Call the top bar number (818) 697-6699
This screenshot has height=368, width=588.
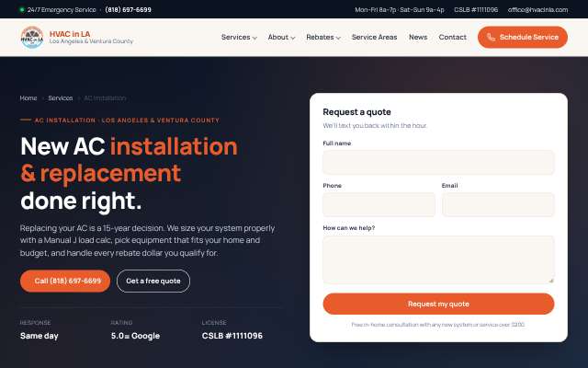(129, 10)
